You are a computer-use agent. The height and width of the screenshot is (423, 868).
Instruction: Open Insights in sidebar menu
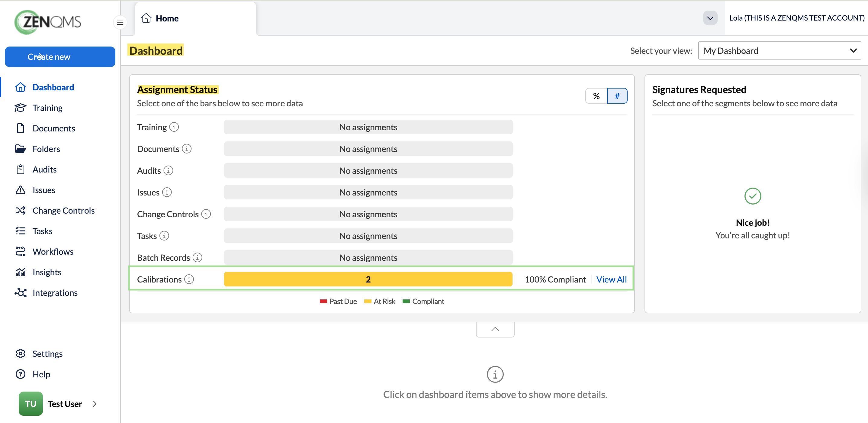47,272
